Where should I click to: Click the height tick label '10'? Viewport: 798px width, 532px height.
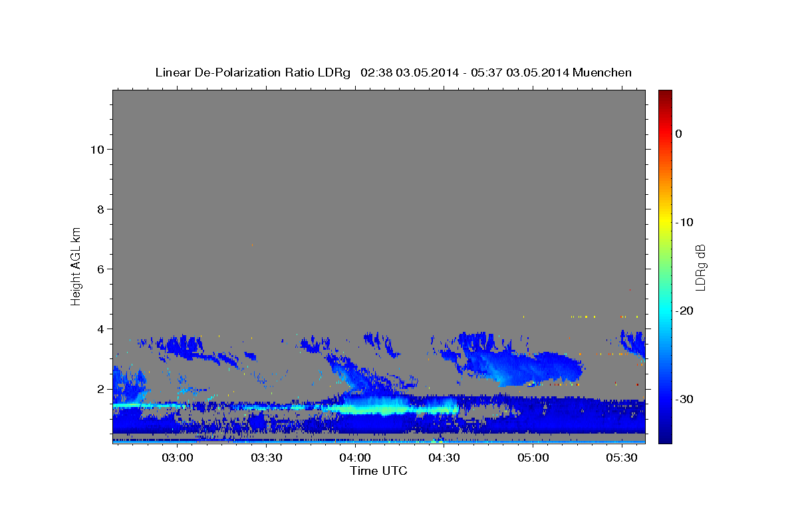[x=97, y=149]
